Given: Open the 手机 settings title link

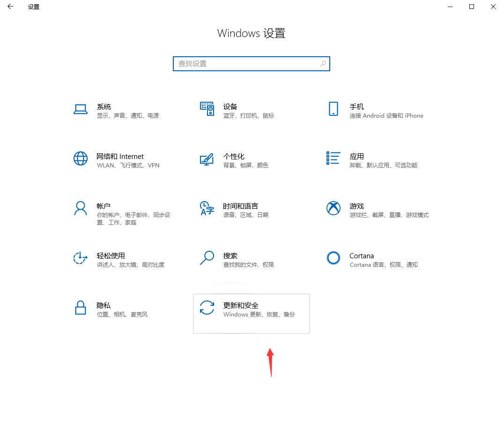Looking at the screenshot, I should pos(357,106).
